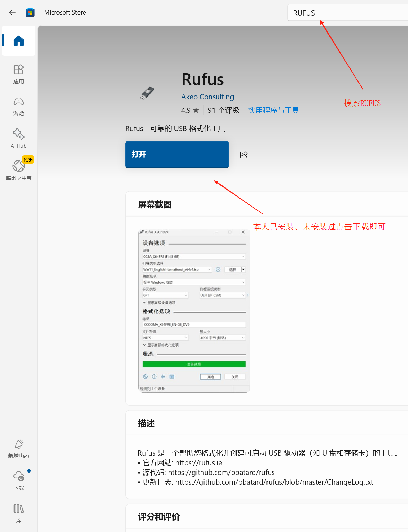Click the Microsoft Store logo icon
Image resolution: width=408 pixels, height=532 pixels.
(30, 13)
